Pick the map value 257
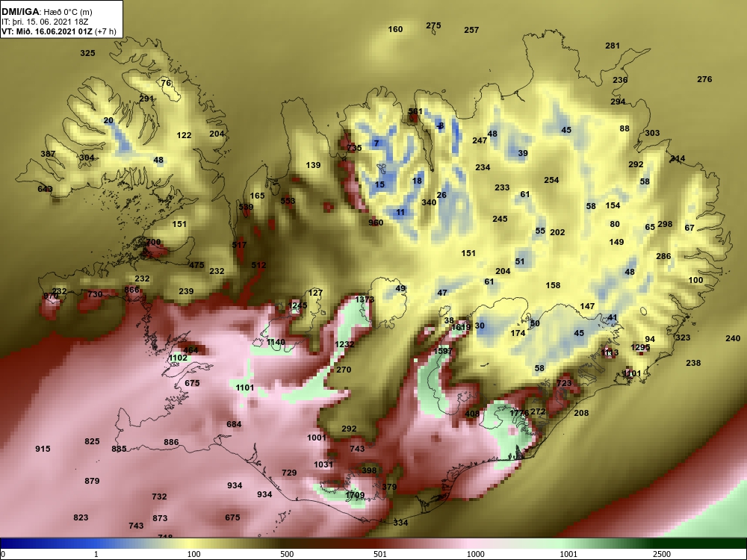 471,30
